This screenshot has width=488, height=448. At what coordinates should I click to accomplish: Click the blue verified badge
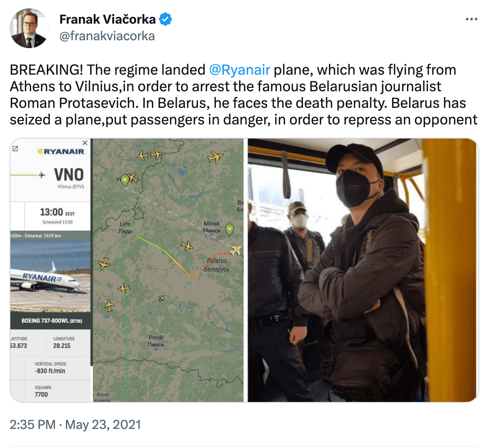[x=165, y=19]
